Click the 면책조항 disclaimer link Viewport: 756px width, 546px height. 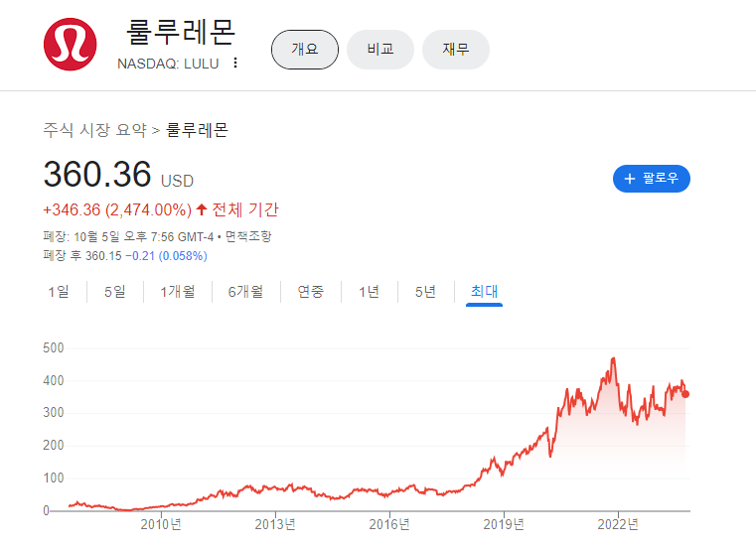coord(248,236)
